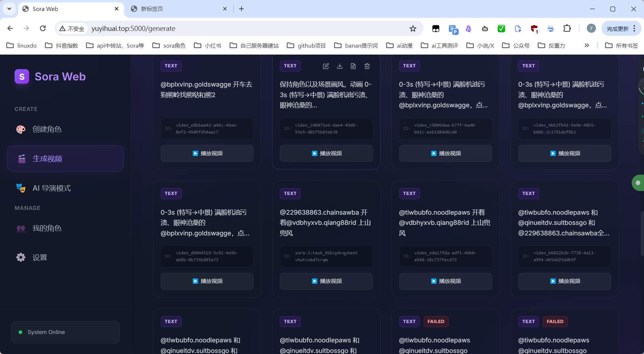
Task: Click the 不安全 site security indicator
Action: [72, 28]
